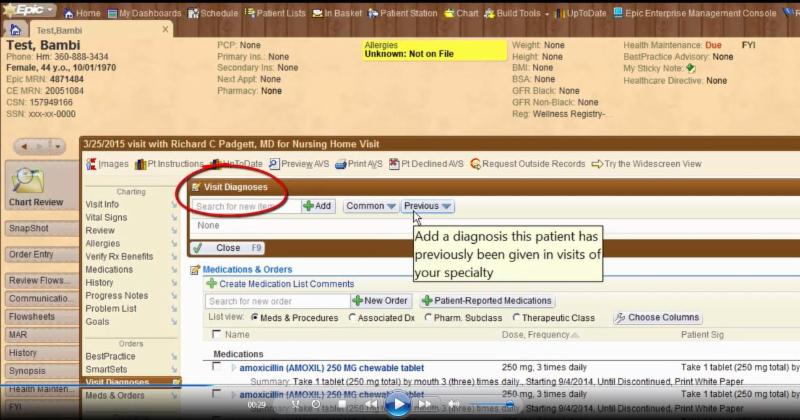Viewport: 800px width, 420px height.
Task: Click Pt Declined AVS
Action: [x=426, y=164]
